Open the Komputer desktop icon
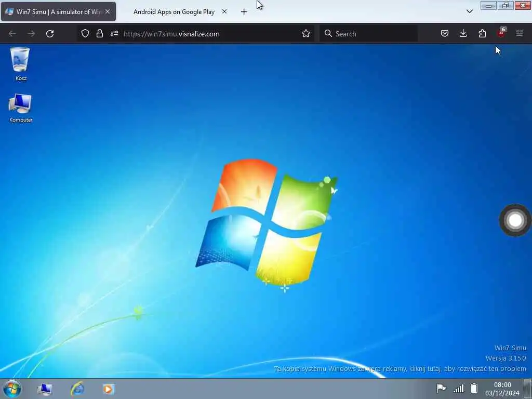 21,108
